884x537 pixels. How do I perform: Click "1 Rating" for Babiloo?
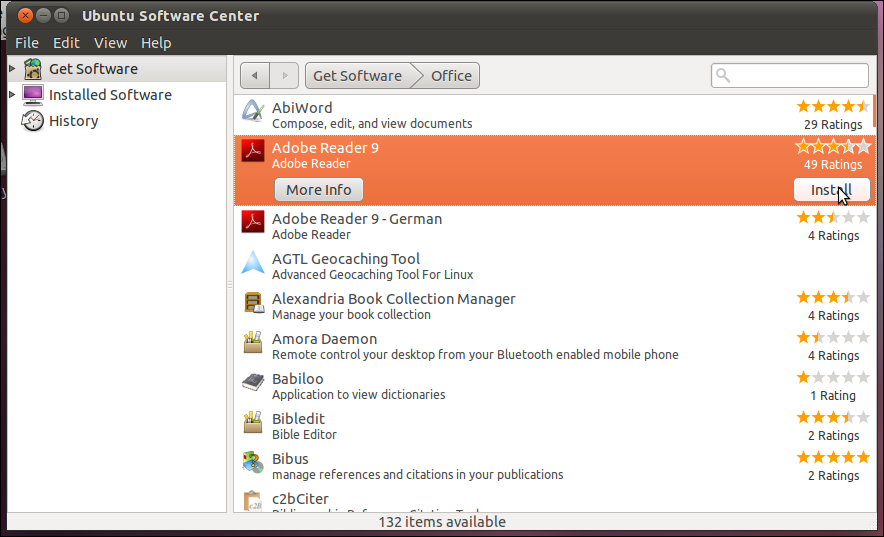pos(833,396)
